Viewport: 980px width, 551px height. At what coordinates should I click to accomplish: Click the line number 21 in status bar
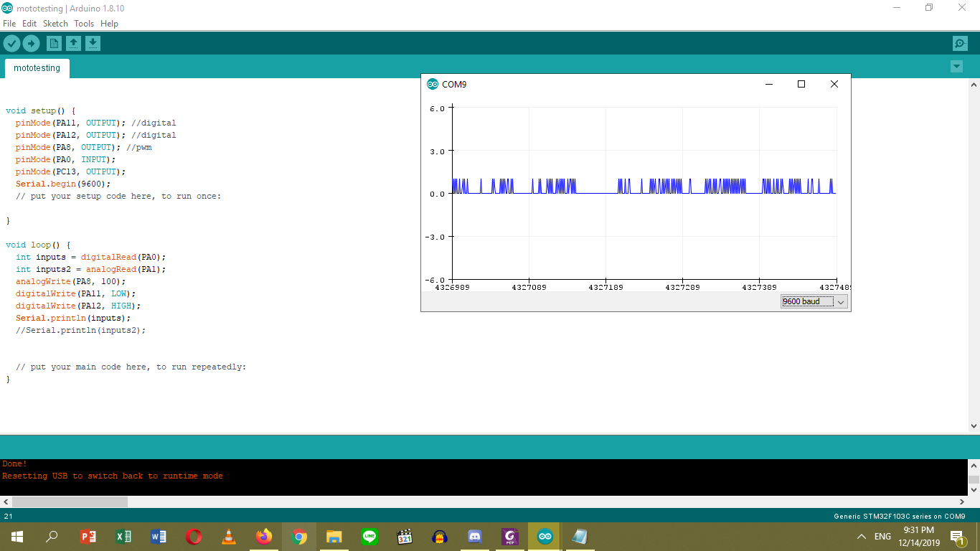(x=8, y=517)
